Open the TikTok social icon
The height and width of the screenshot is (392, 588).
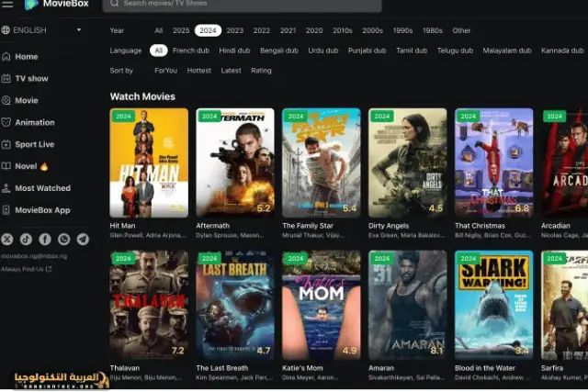pyautogui.click(x=26, y=239)
